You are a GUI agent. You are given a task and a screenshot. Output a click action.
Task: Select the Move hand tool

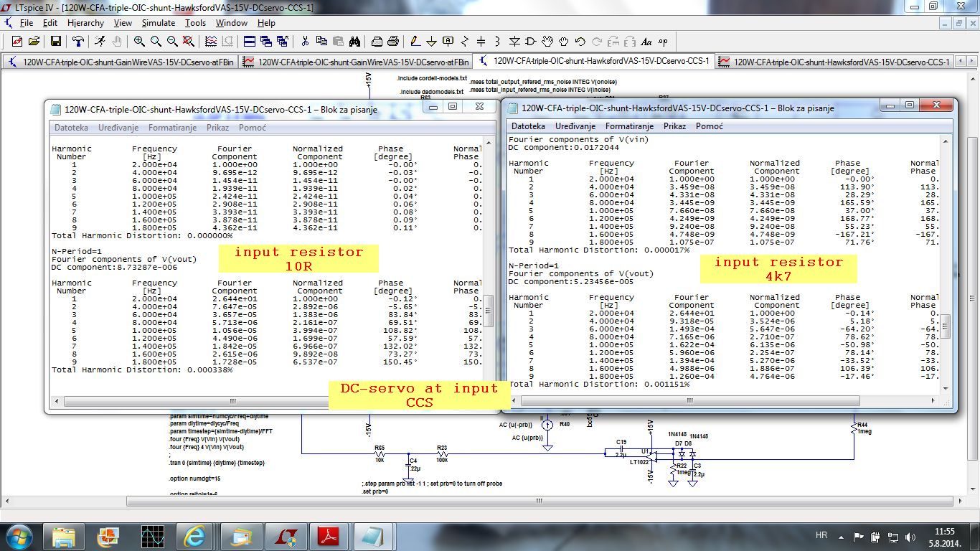pyautogui.click(x=547, y=41)
